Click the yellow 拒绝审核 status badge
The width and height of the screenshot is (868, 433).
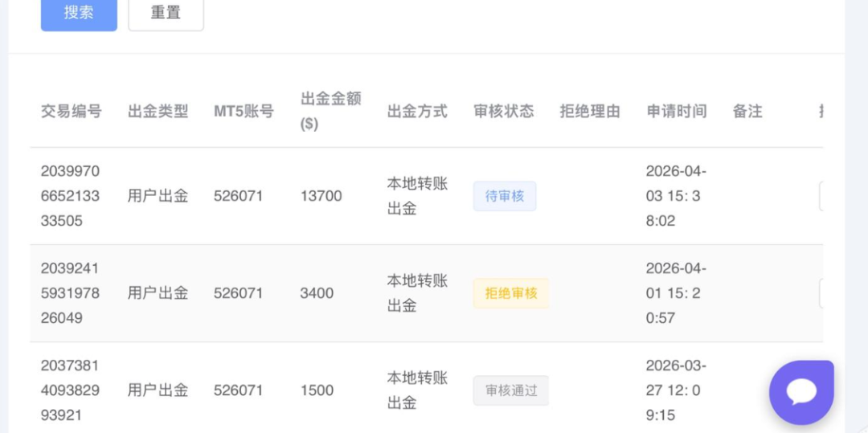point(510,293)
